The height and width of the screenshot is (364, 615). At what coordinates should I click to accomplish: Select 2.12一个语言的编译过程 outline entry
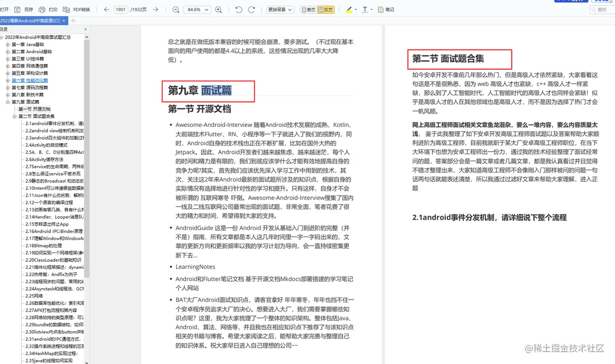coord(49,202)
